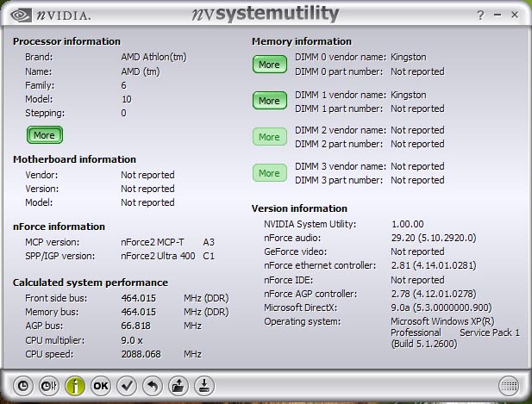The height and width of the screenshot is (404, 532).
Task: Apply changes with the checkmark icon
Action: pos(127,386)
